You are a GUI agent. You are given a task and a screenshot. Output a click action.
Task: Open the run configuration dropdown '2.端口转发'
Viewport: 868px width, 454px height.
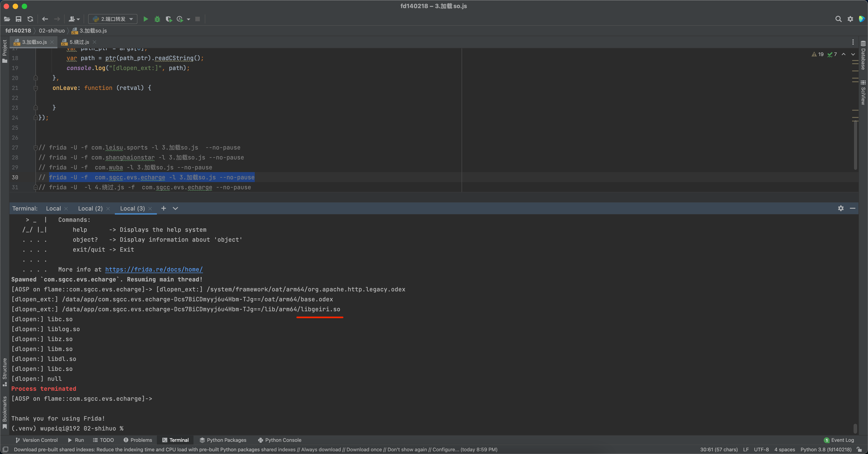click(x=113, y=19)
